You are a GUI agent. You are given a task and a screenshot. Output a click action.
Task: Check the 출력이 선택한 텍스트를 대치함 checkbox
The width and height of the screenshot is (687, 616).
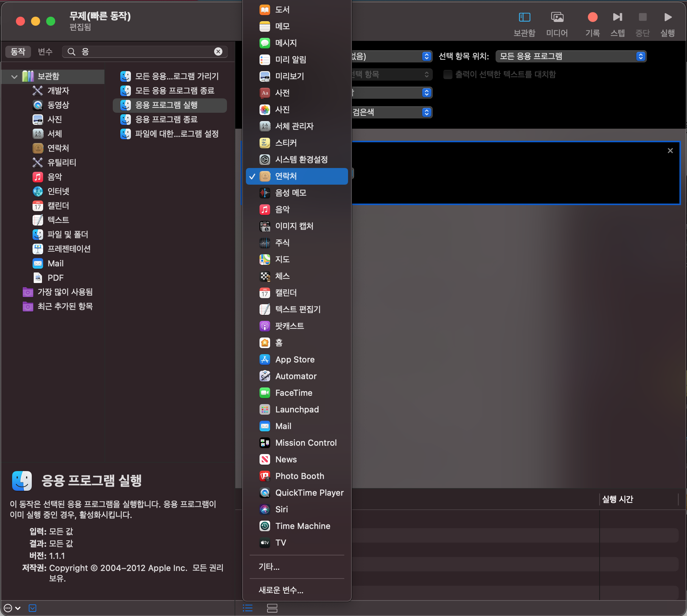click(x=448, y=75)
